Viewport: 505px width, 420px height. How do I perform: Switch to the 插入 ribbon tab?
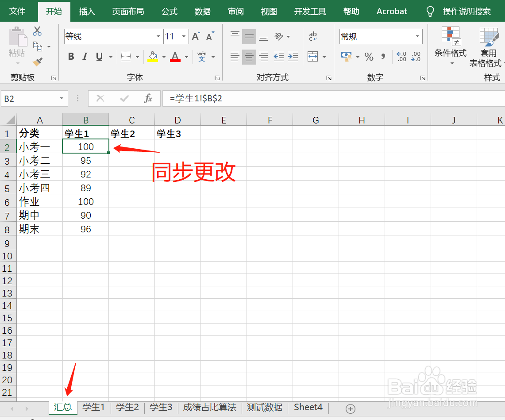87,12
